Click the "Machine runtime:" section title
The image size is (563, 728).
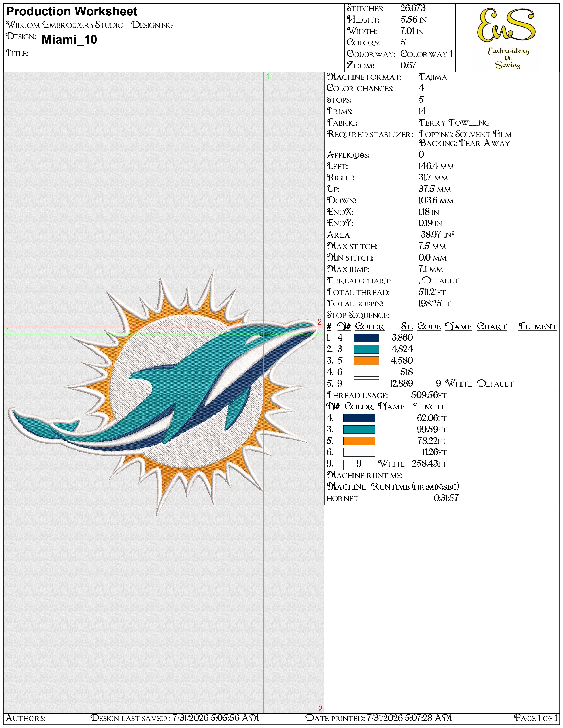pos(365,475)
